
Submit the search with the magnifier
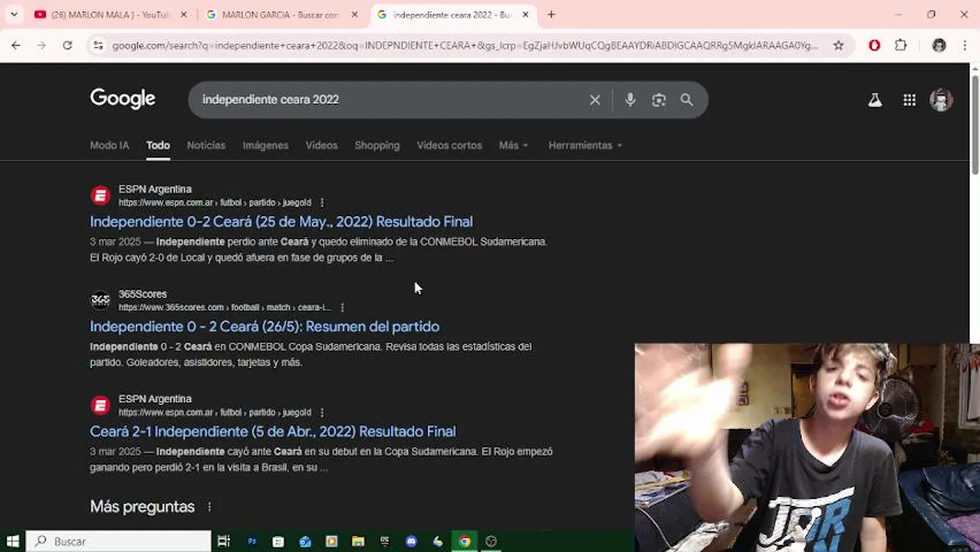click(686, 100)
